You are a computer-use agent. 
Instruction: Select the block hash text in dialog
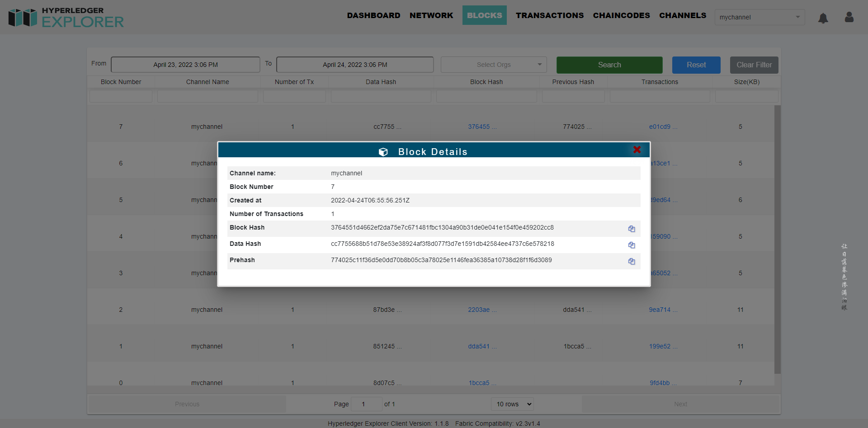tap(442, 227)
